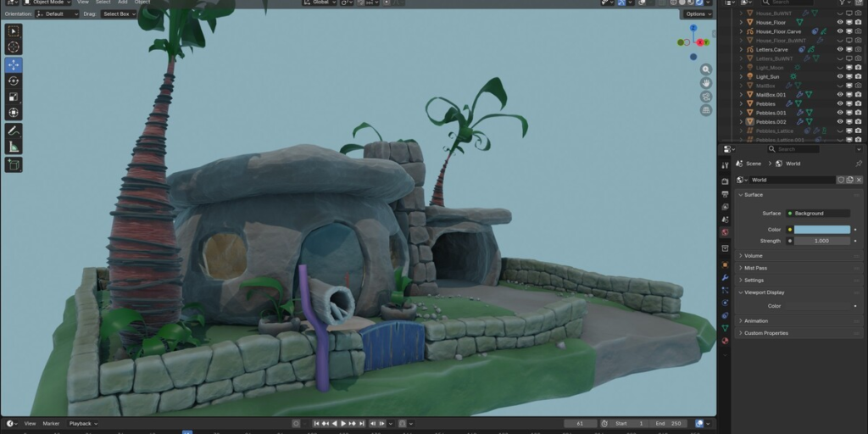Viewport: 868px width, 434px height.
Task: Open the Particles properties tab
Action: coord(725,290)
